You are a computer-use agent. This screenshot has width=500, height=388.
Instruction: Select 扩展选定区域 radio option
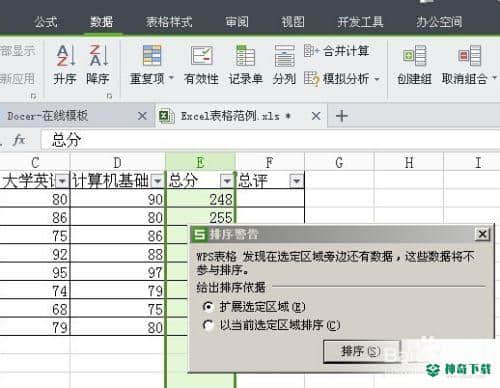tap(208, 306)
